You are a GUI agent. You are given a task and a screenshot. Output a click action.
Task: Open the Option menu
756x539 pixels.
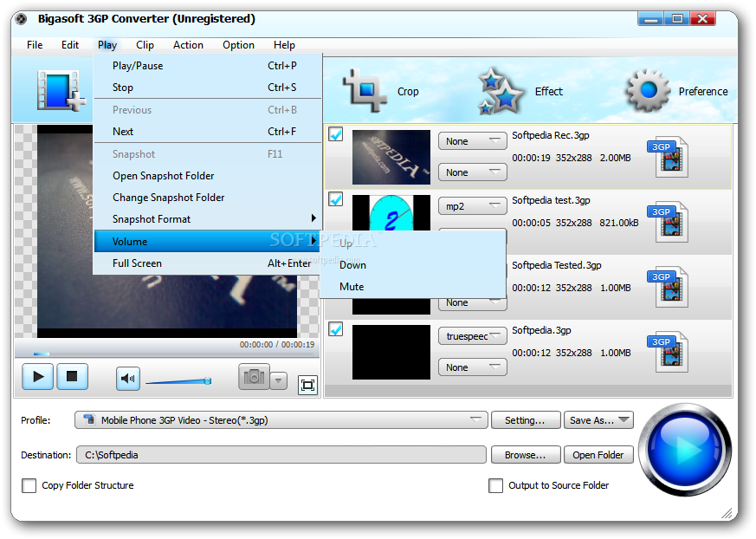tap(238, 45)
